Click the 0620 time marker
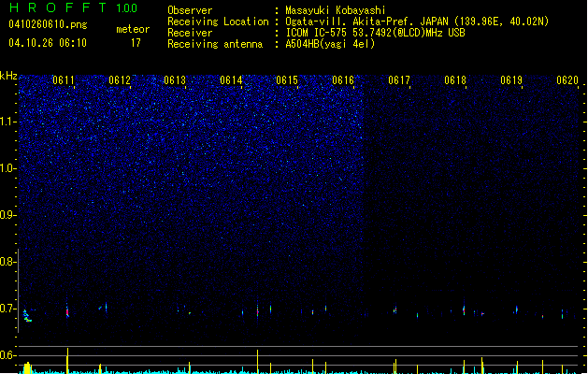This screenshot has height=374, width=588. click(567, 79)
